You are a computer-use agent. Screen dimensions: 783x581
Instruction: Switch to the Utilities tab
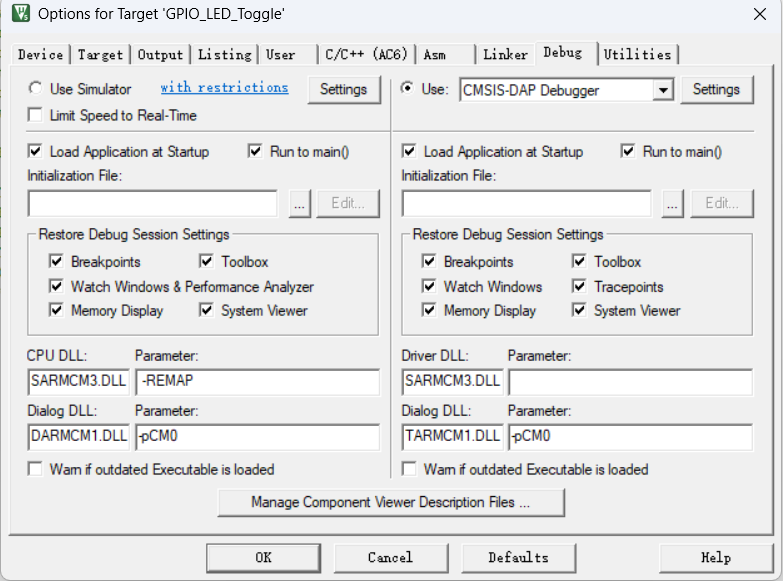[638, 54]
